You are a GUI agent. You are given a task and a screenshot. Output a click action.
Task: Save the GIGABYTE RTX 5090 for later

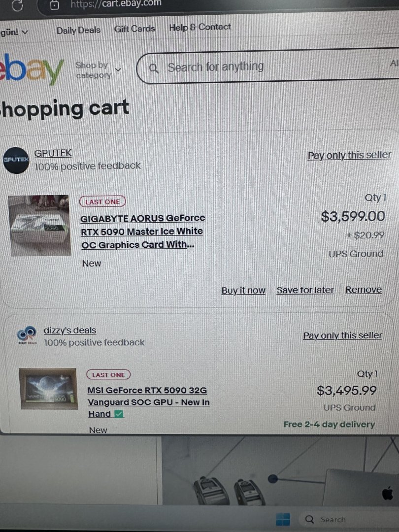305,290
